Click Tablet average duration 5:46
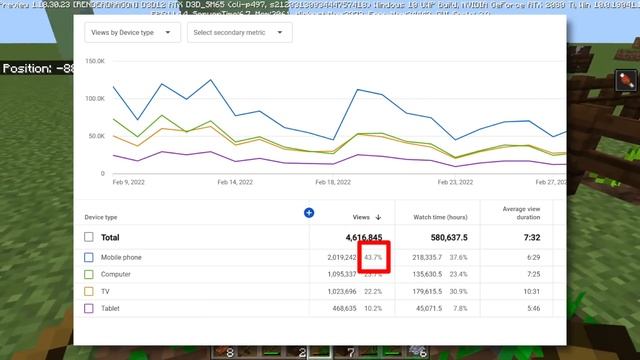Viewport: 640px width, 360px height. pos(534,309)
